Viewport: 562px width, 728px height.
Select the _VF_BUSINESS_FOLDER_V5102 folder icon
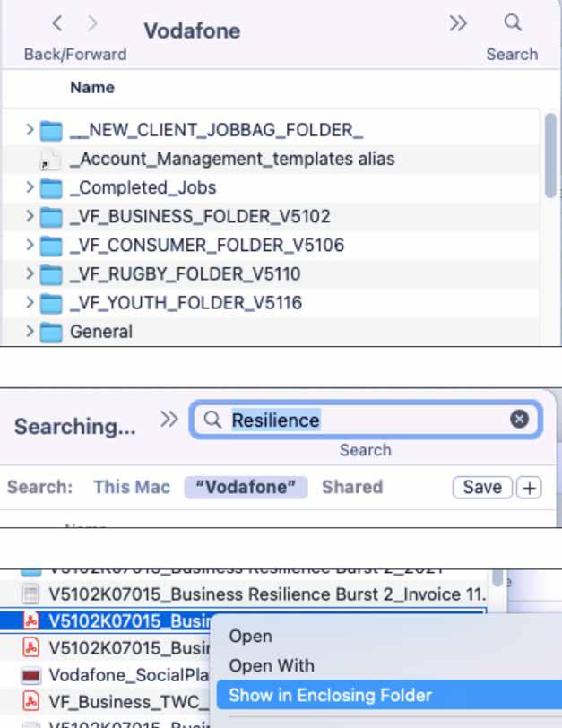(x=51, y=217)
